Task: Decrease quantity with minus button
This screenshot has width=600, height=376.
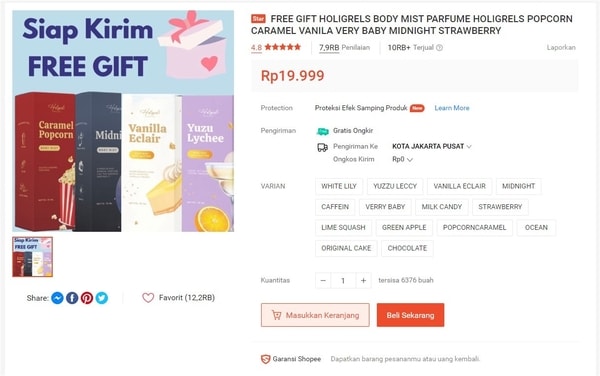Action: 323,280
